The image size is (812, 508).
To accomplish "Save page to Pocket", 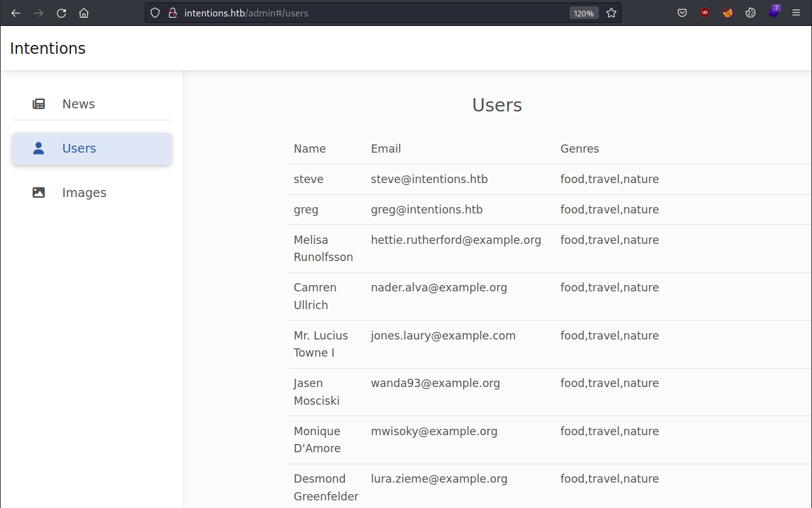I will pos(682,13).
